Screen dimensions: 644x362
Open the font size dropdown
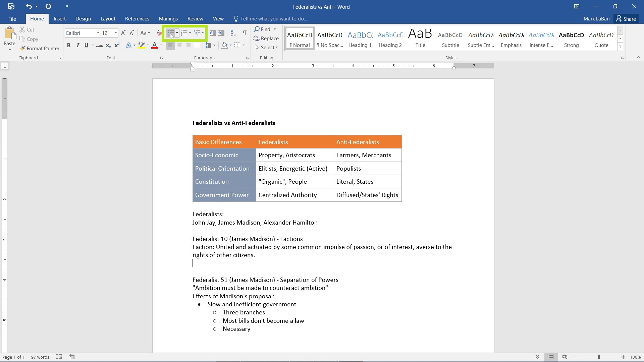116,33
